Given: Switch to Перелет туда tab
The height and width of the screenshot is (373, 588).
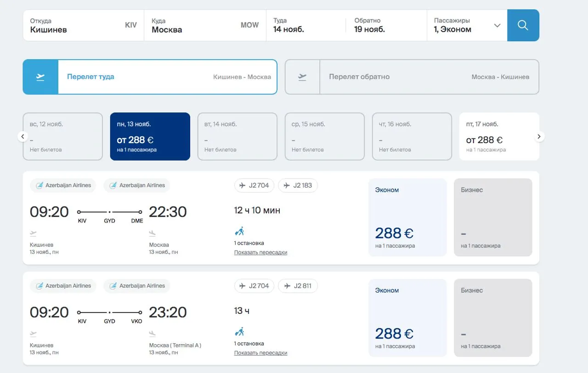Looking at the screenshot, I should tap(150, 77).
